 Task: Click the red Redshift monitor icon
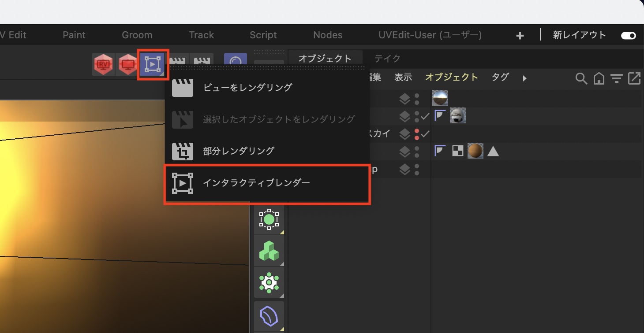point(128,64)
